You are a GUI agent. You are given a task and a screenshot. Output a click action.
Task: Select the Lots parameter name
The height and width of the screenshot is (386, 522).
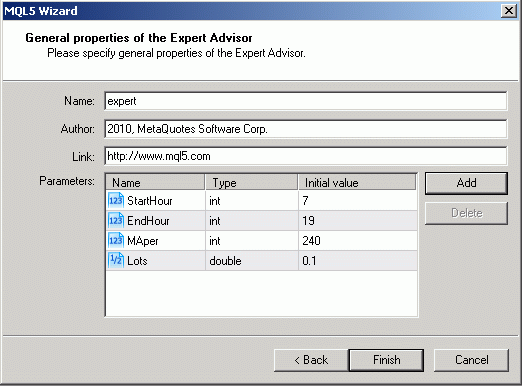pyautogui.click(x=137, y=261)
